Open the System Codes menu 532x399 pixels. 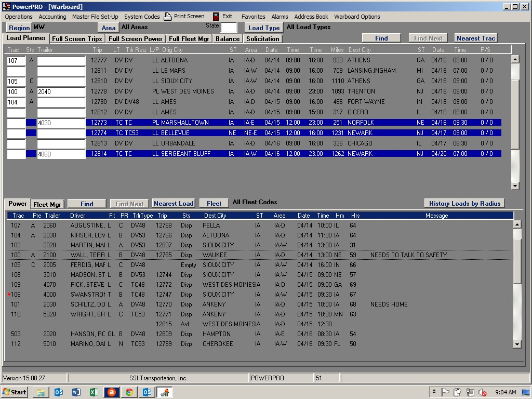pyautogui.click(x=142, y=17)
